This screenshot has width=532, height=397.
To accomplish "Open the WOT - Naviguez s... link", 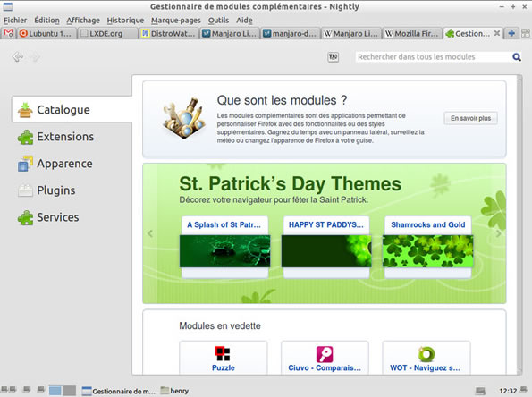I will (425, 367).
